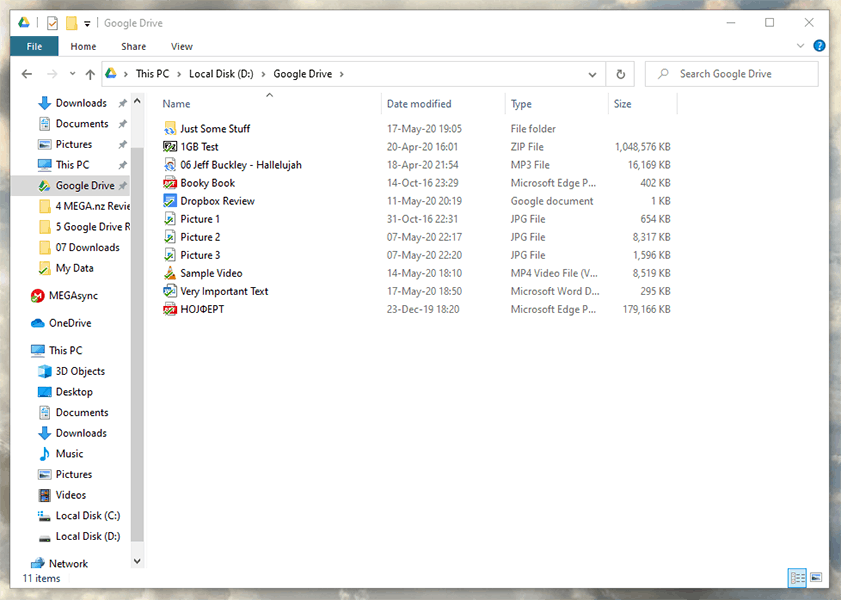Click the Local Disk (C:) drive icon
The height and width of the screenshot is (600, 841).
coord(45,516)
